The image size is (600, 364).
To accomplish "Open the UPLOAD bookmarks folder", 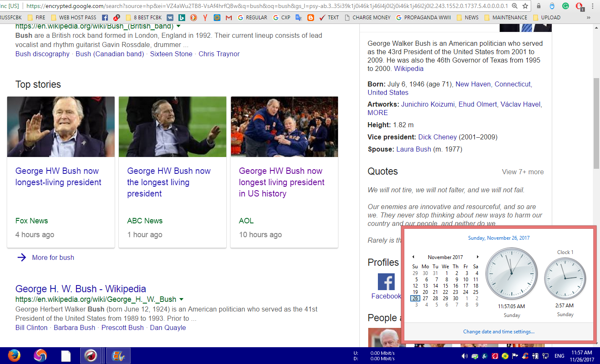I will [x=547, y=18].
